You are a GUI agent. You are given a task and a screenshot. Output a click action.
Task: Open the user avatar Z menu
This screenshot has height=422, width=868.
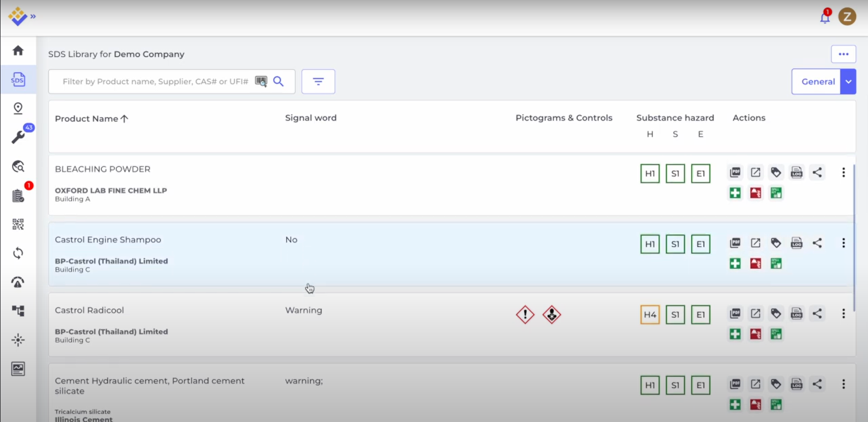[847, 17]
